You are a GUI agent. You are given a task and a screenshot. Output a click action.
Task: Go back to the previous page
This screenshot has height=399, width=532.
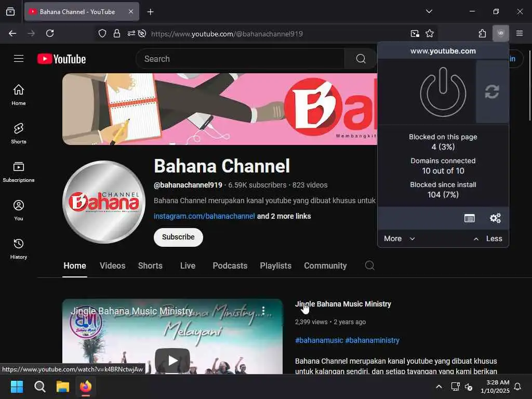[12, 33]
